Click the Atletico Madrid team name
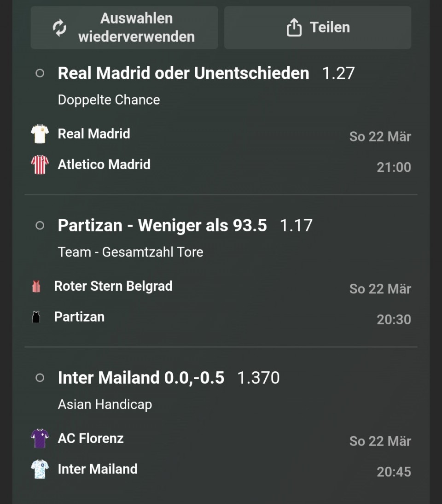The height and width of the screenshot is (504, 442). (104, 164)
